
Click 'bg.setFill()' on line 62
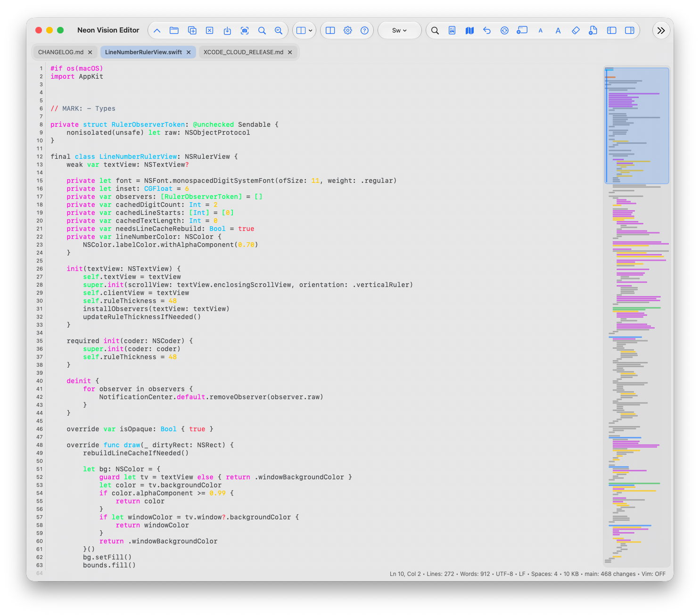coord(107,557)
